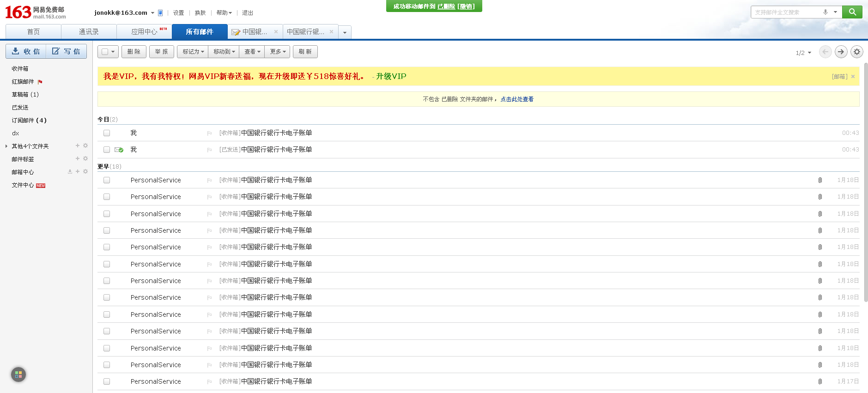Open the app grid icon at bottom left

tap(18, 375)
